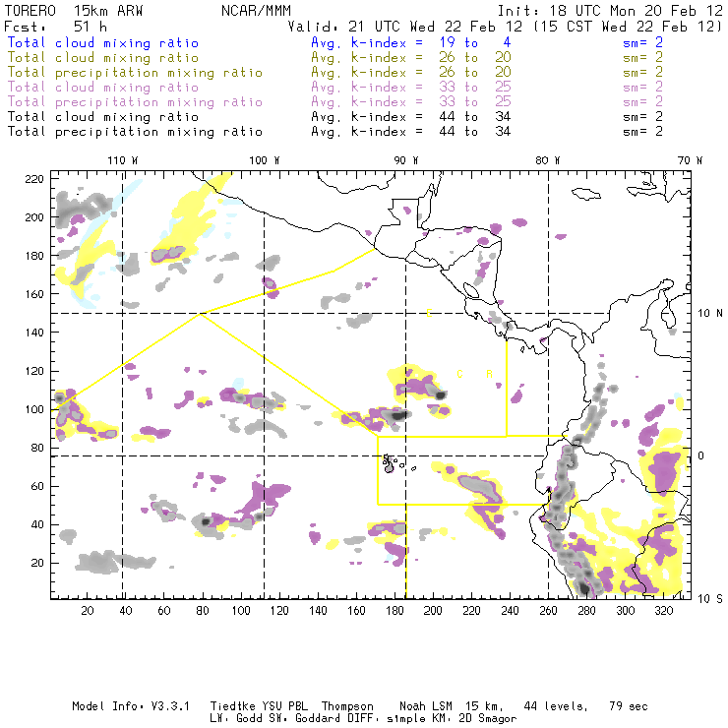728x728 pixels.
Task: Click the y-axis tick label "140"
Action: (34, 333)
